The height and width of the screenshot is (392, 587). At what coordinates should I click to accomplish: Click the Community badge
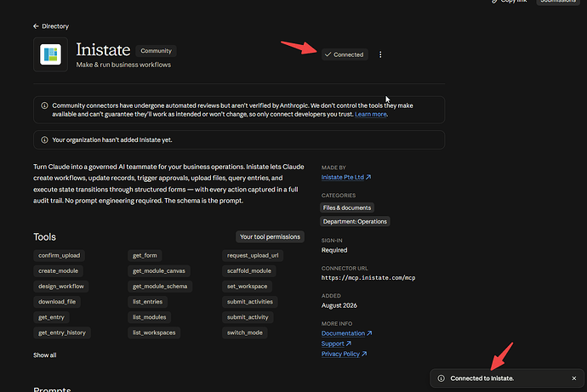point(157,51)
